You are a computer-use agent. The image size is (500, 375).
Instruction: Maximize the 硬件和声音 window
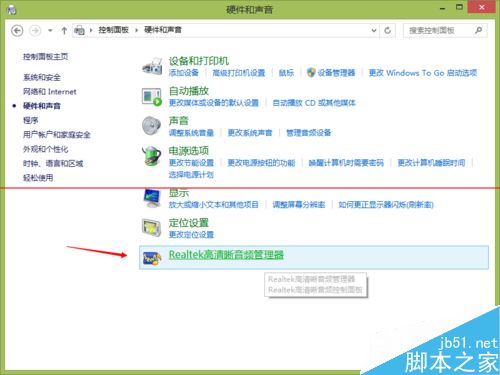click(459, 7)
